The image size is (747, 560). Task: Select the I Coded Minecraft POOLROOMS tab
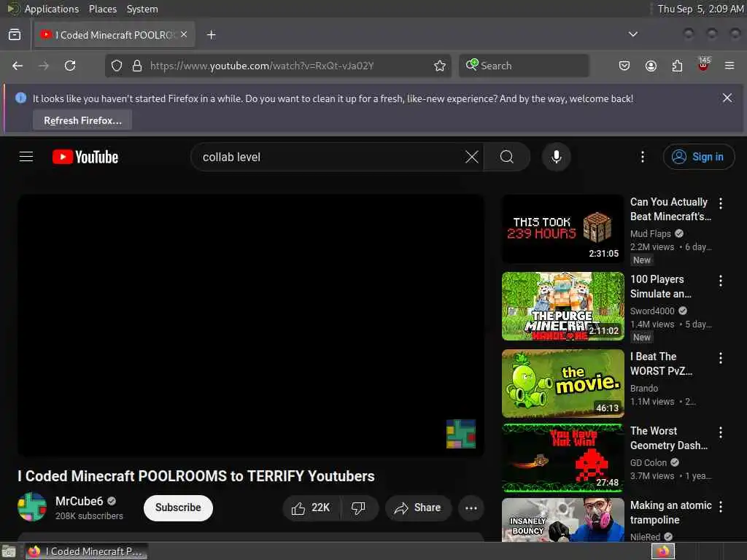point(115,35)
